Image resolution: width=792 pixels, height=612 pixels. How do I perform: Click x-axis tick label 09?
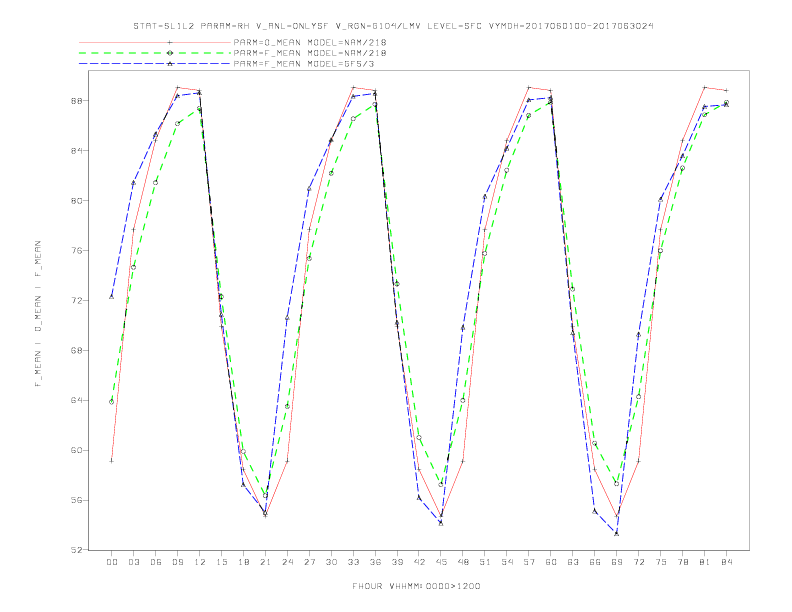[x=177, y=562]
